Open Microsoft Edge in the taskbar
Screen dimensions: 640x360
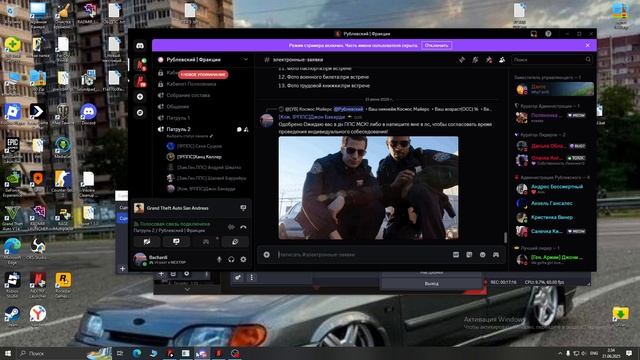click(137, 353)
